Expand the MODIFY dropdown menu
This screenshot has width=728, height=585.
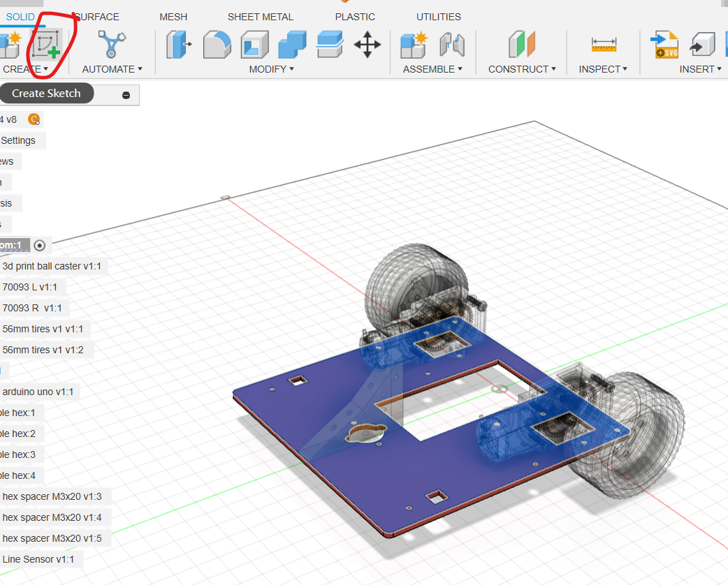tap(271, 69)
